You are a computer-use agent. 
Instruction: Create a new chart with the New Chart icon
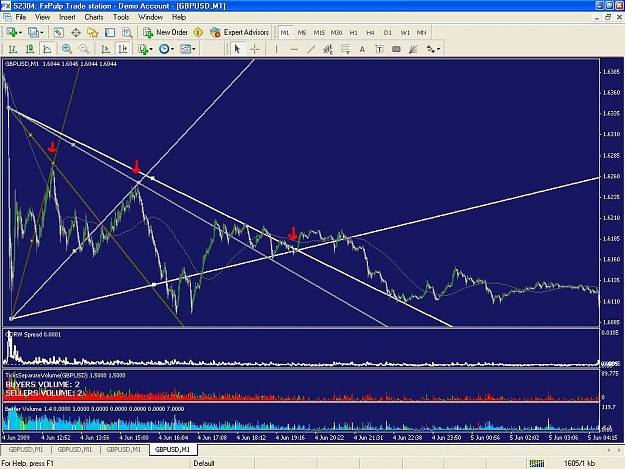(x=11, y=33)
